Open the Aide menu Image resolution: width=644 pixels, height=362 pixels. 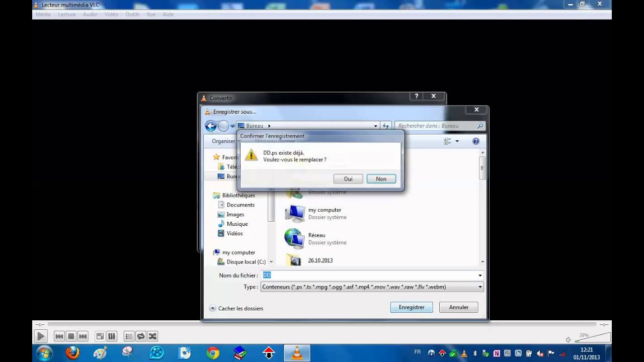click(168, 15)
